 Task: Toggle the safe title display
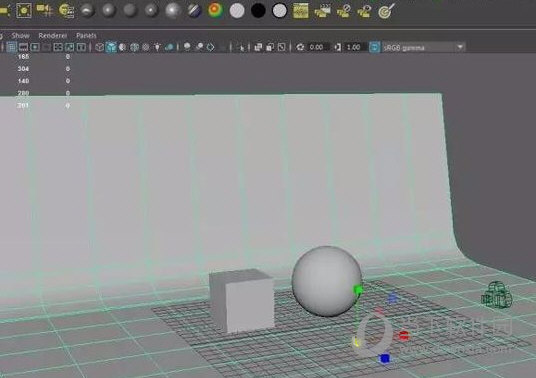click(x=81, y=47)
